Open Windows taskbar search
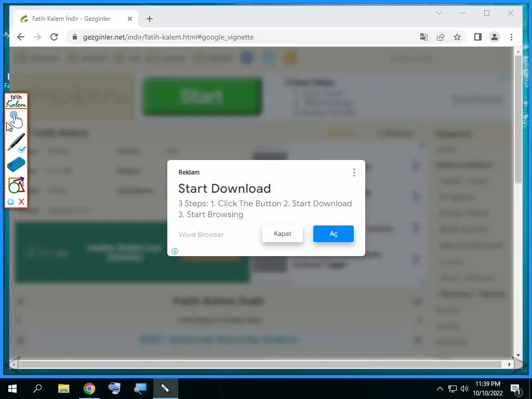Image resolution: width=532 pixels, height=399 pixels. (x=37, y=389)
